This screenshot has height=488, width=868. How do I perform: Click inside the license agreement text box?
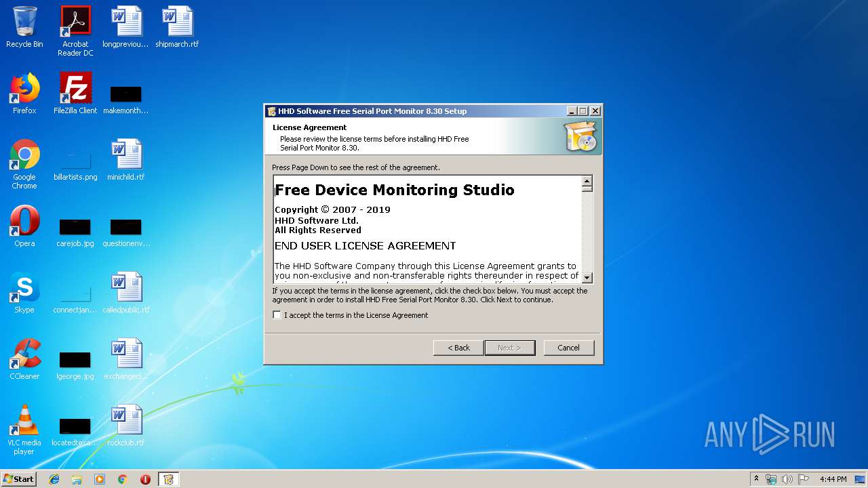click(427, 229)
